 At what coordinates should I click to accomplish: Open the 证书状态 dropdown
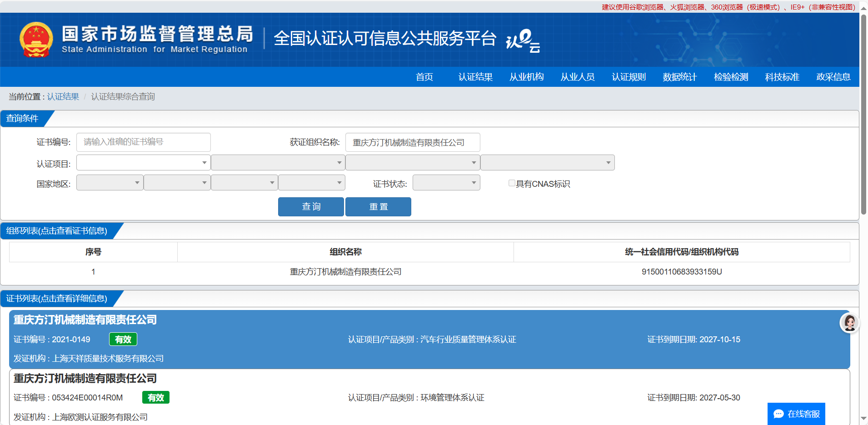point(446,183)
